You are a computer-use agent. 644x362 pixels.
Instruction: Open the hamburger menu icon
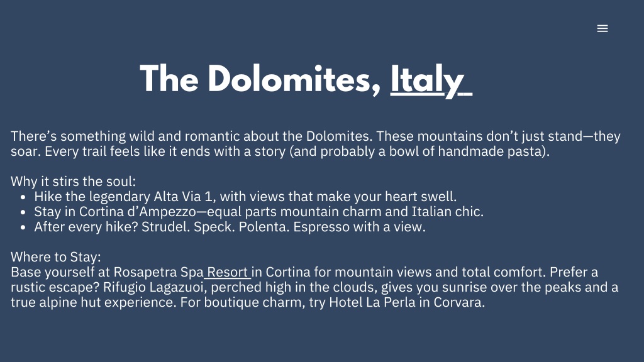click(x=602, y=28)
